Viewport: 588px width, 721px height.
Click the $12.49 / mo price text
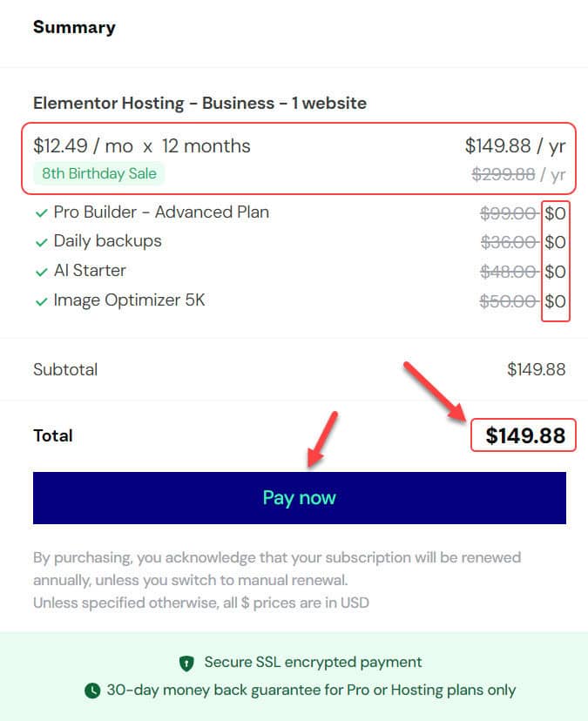pyautogui.click(x=84, y=145)
